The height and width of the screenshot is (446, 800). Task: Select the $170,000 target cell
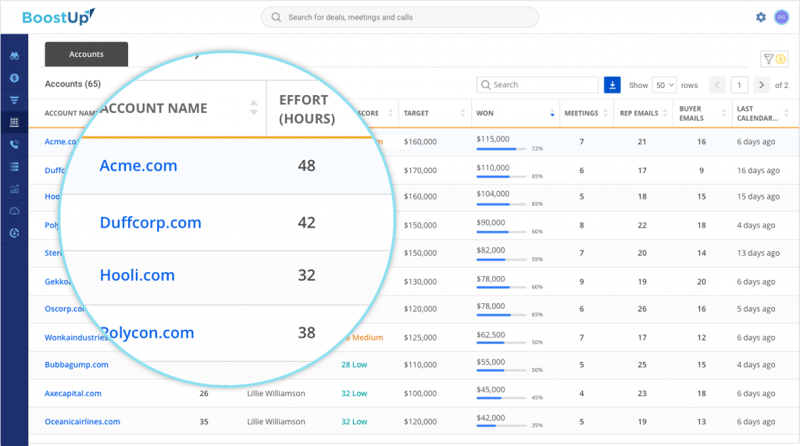pos(420,170)
